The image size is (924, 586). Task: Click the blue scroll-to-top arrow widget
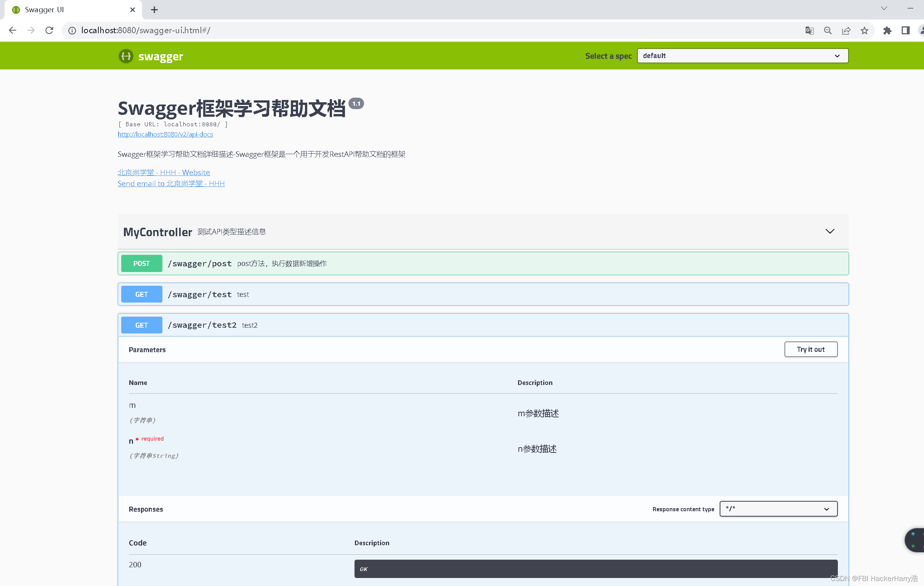914,534
